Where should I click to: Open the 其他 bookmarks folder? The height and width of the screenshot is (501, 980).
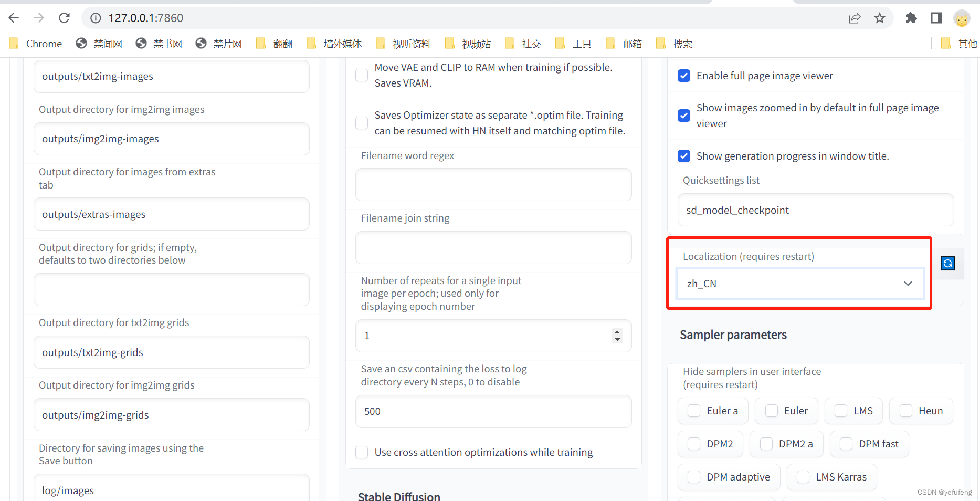961,44
